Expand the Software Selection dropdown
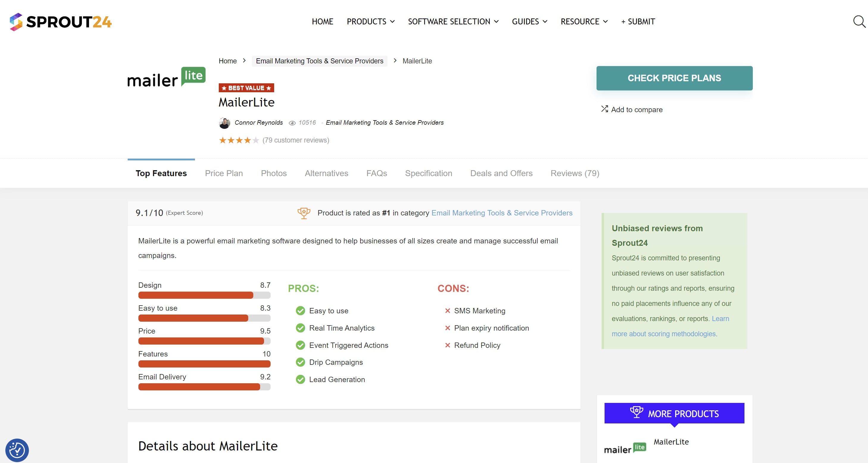The image size is (868, 463). tap(453, 21)
